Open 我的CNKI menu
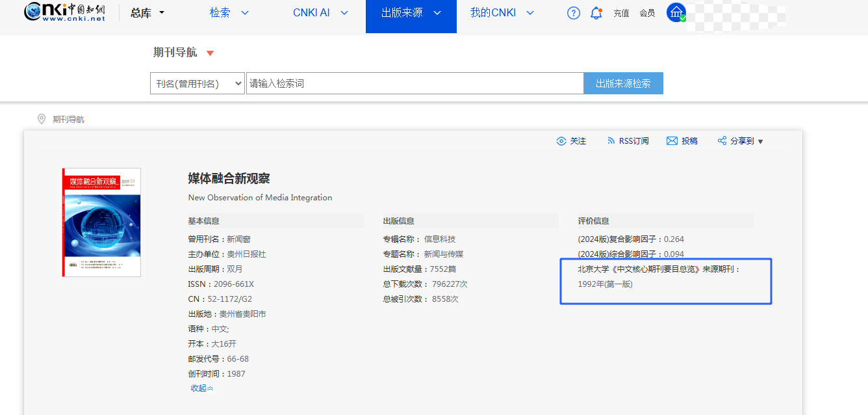 (502, 13)
